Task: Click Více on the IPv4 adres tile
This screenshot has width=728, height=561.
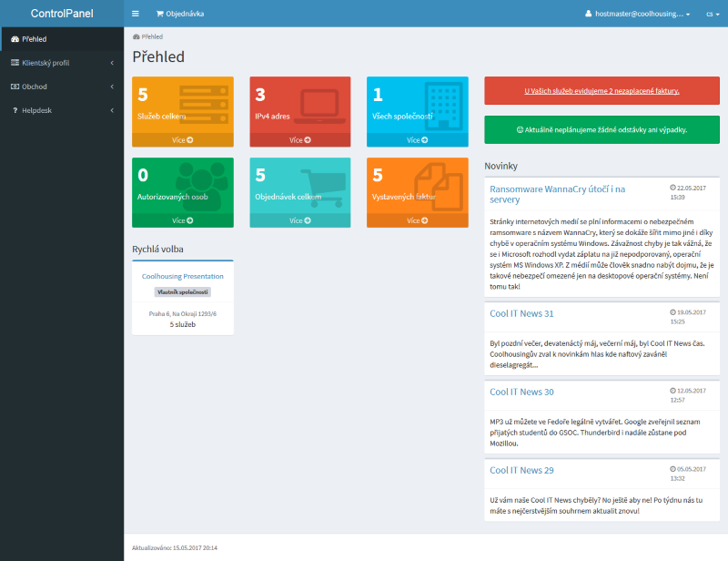Action: 300,140
